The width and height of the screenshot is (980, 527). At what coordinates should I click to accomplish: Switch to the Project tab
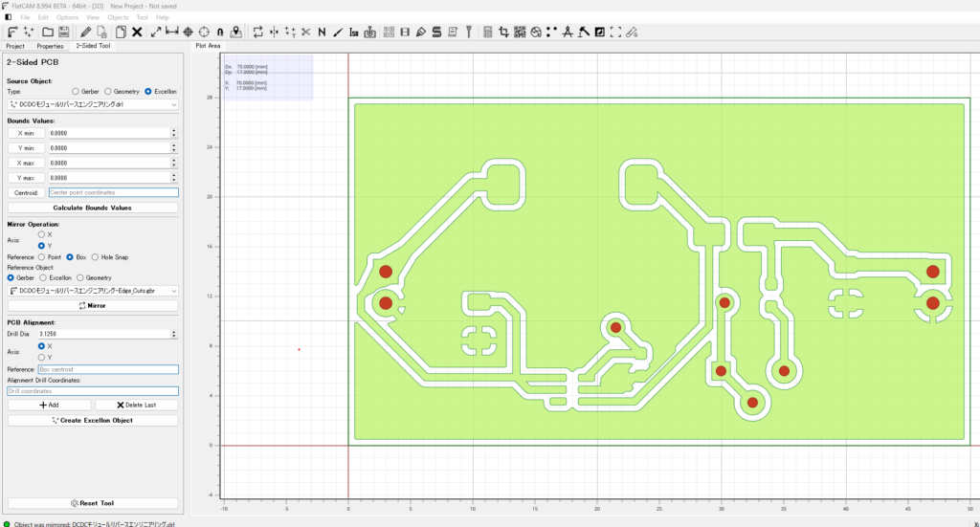point(15,46)
